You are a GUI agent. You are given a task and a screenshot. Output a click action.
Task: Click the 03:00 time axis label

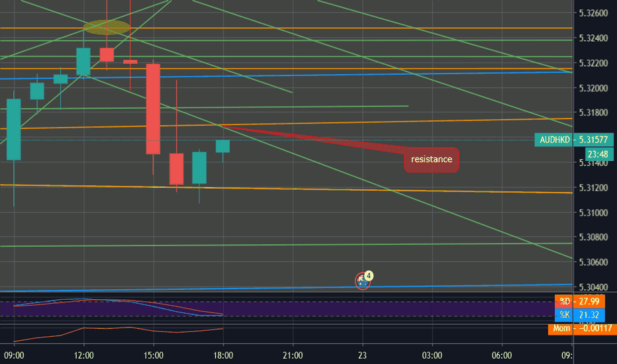click(x=432, y=356)
